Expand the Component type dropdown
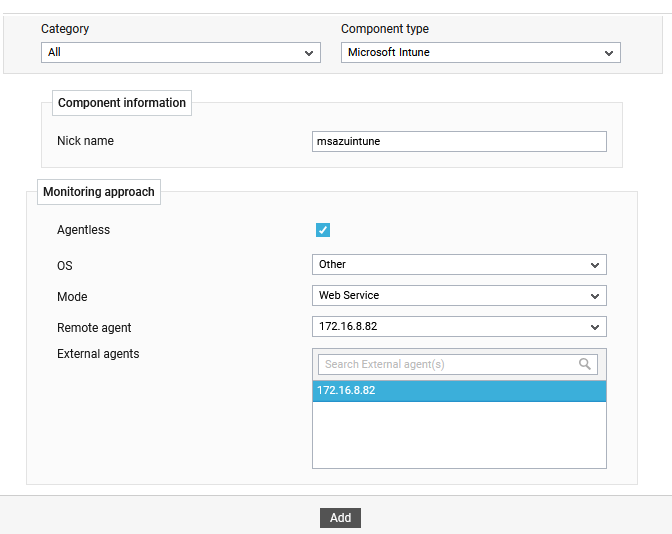 click(480, 52)
